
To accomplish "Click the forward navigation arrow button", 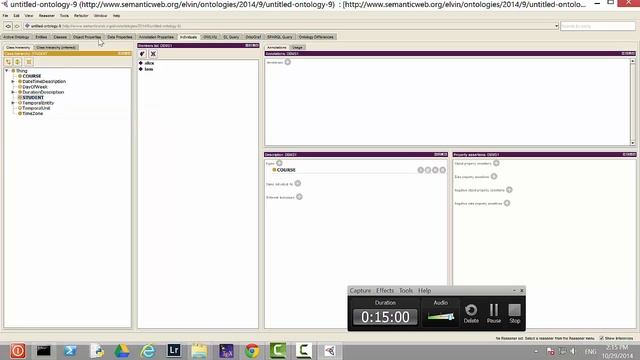I will tap(17, 26).
